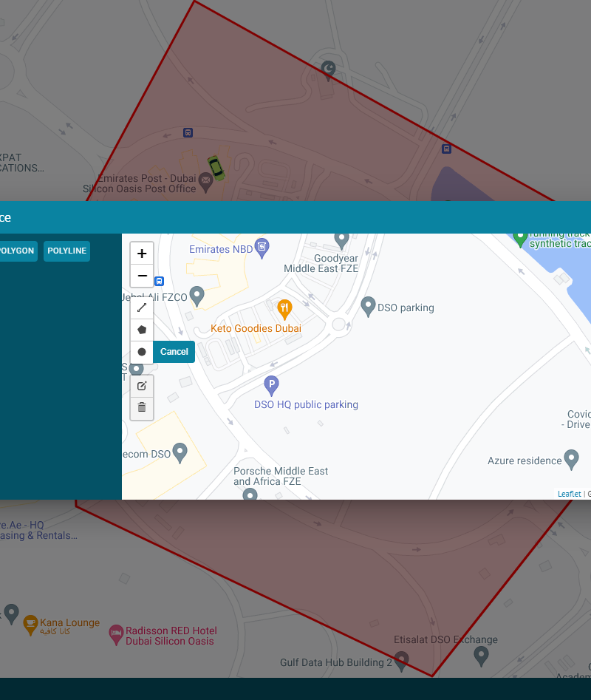Screen dimensions: 591x700
Task: Click the mosque marker on background map
Action: point(329,70)
